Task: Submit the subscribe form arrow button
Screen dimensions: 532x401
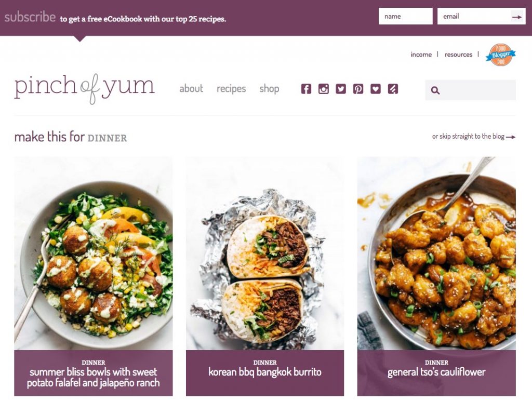Action: tap(517, 17)
